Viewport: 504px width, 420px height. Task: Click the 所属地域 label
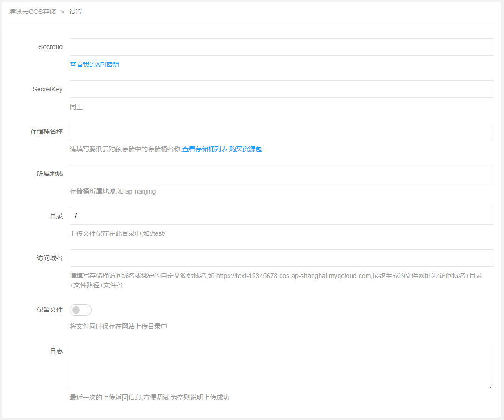(x=50, y=174)
